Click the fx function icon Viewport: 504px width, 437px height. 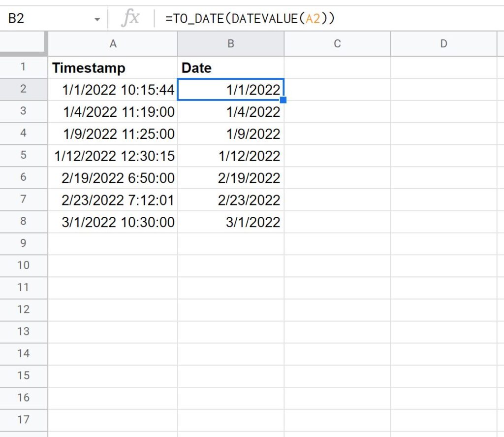pyautogui.click(x=130, y=19)
